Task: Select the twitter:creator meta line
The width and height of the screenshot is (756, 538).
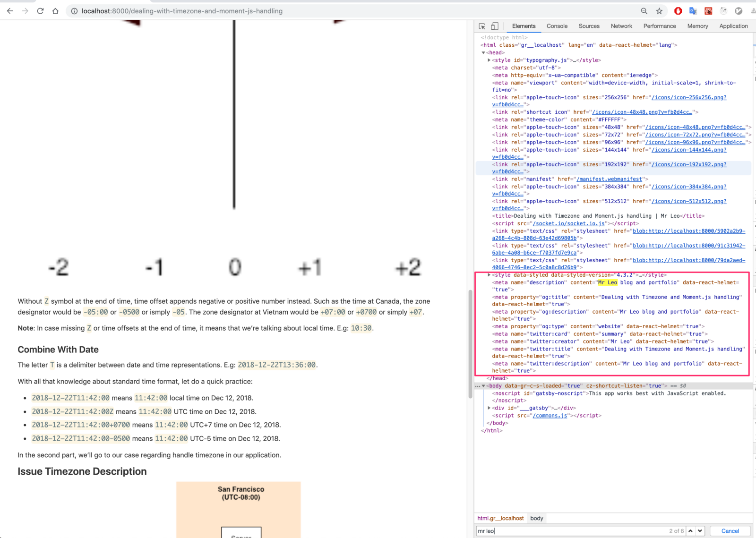Action: pyautogui.click(x=603, y=342)
